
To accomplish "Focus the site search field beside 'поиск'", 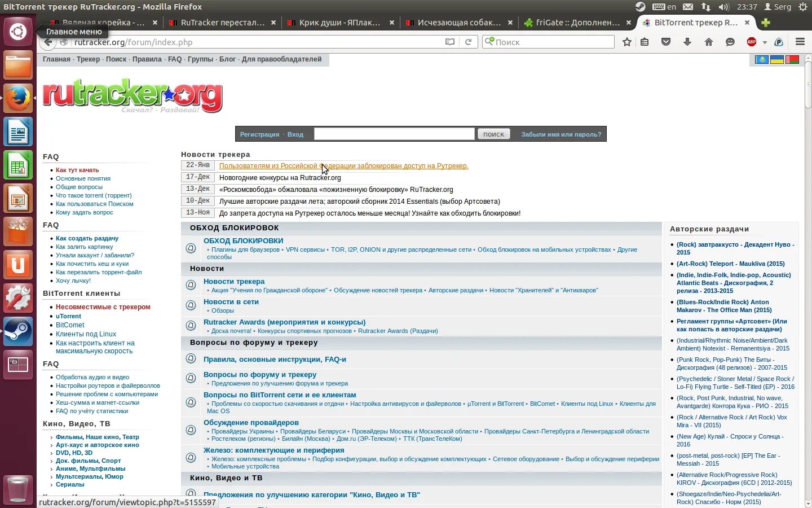I will tap(394, 134).
